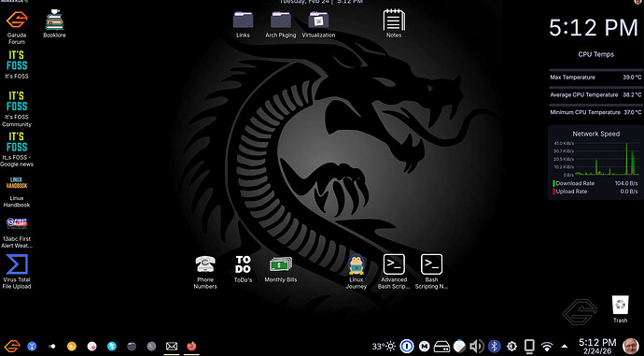The width and height of the screenshot is (644, 356).
Task: Open the ToDo's desktop icon
Action: click(243, 268)
